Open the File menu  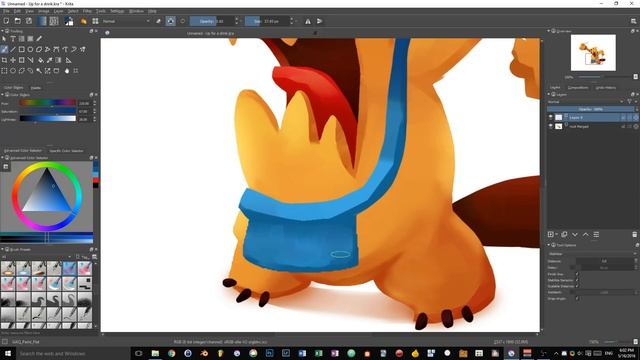point(6,11)
